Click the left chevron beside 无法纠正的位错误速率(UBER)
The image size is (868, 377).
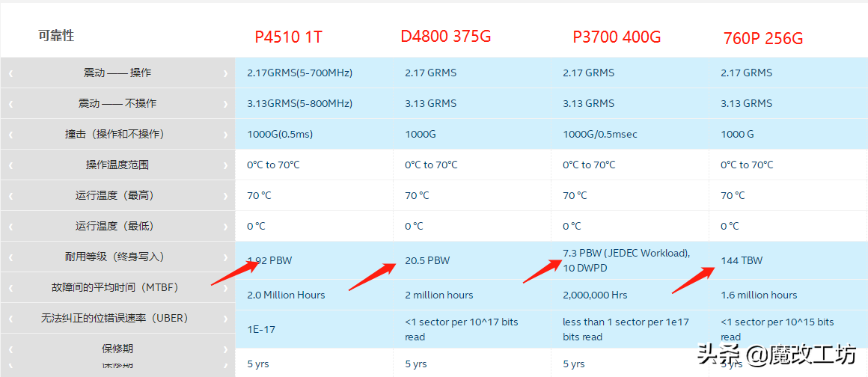point(10,319)
